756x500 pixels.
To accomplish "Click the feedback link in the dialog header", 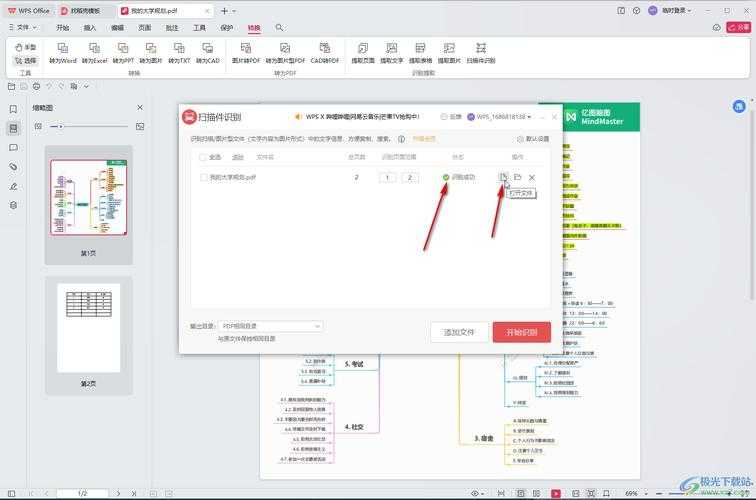I will [451, 117].
